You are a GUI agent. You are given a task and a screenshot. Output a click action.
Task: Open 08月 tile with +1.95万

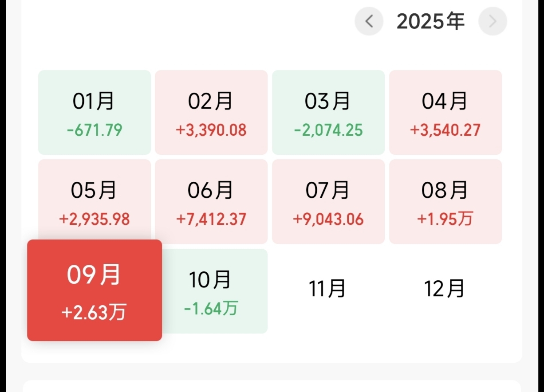[x=445, y=201]
